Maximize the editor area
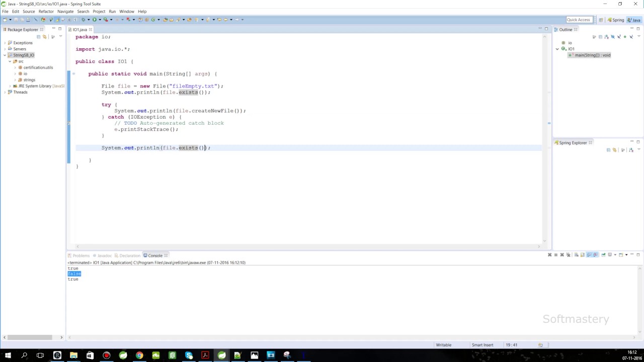Viewport: 644px width, 362px height. click(x=546, y=29)
